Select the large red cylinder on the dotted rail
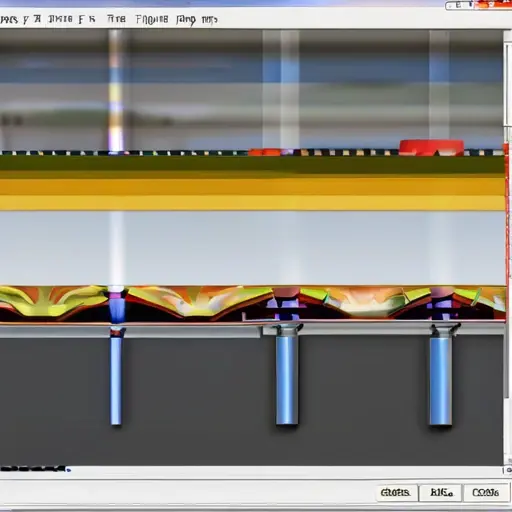Screen dimensions: 512x512 coord(432,148)
